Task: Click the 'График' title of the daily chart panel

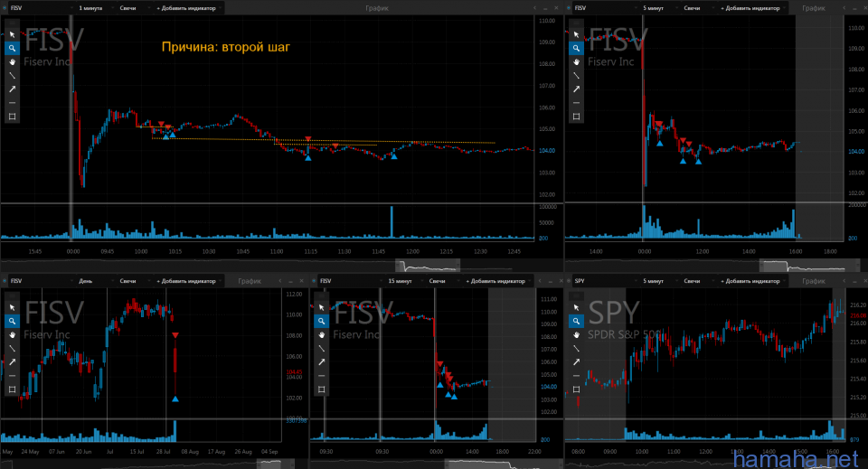Action: tap(250, 281)
